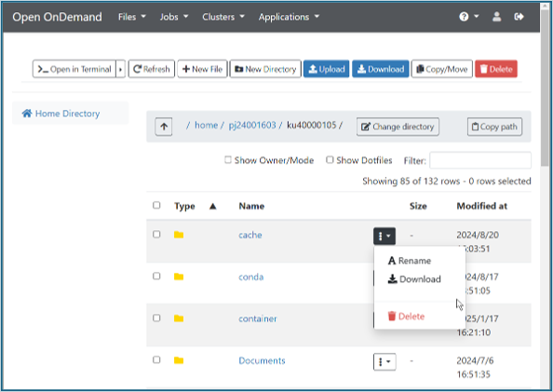553x392 pixels.
Task: Open the Clusters menu
Action: coord(223,17)
